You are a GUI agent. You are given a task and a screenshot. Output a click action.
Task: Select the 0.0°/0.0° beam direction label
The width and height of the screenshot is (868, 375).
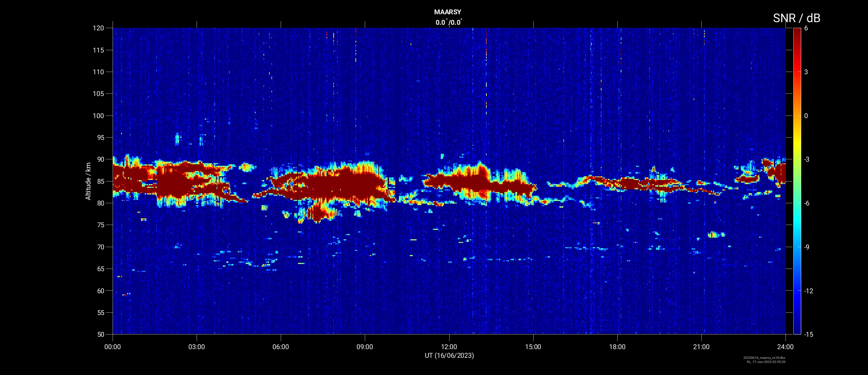coord(449,22)
